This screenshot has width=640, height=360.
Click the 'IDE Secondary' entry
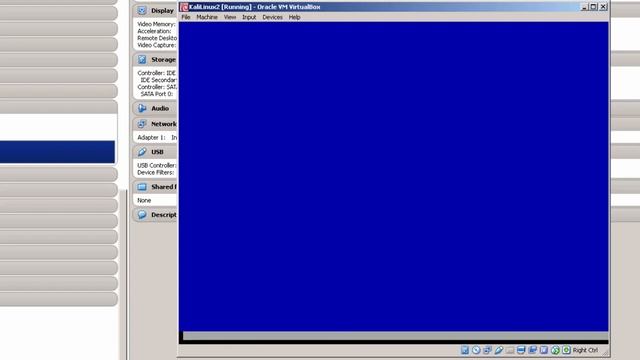[159, 80]
